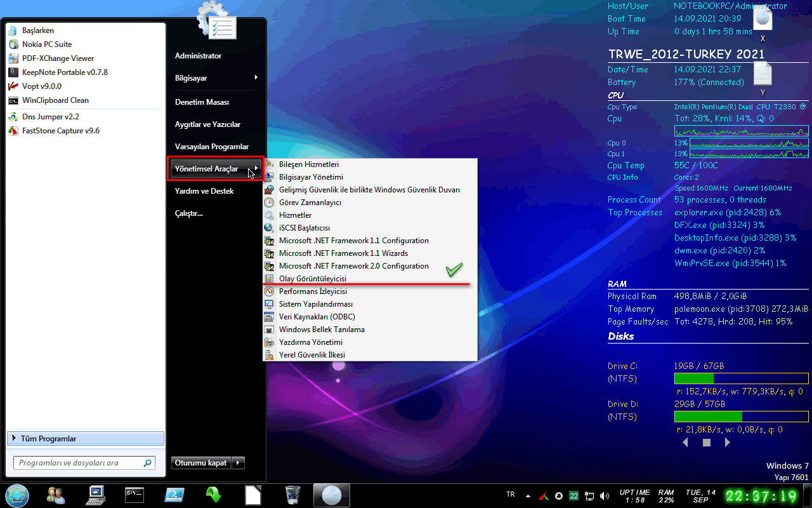The image size is (812, 508).
Task: Click next arrow below Drive D info
Action: 728,443
